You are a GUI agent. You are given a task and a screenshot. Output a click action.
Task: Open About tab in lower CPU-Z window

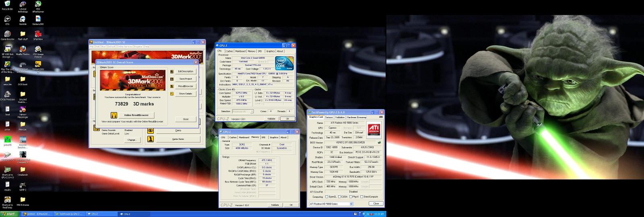(284, 137)
